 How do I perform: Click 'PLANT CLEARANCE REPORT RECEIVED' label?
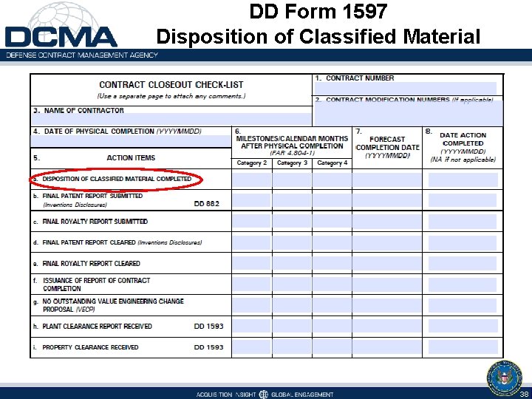[97, 327]
